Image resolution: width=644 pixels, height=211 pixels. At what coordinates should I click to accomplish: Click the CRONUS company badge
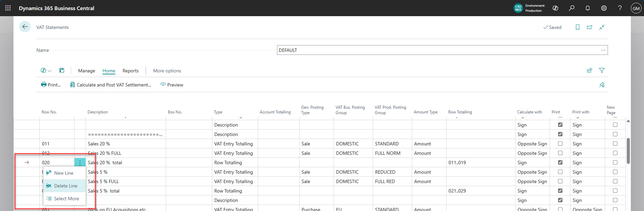pos(518,8)
